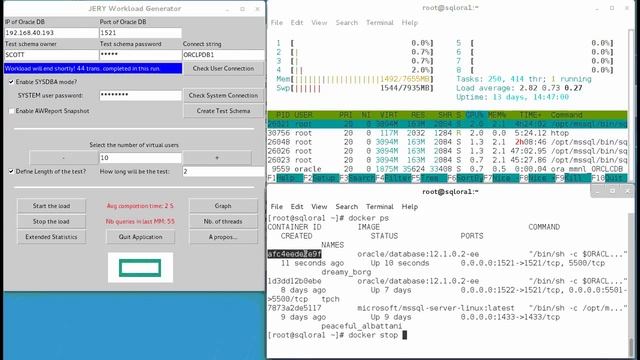Screen dimensions: 640x360
Task: Click F10 Quit in htop footer
Action: [x=609, y=178]
